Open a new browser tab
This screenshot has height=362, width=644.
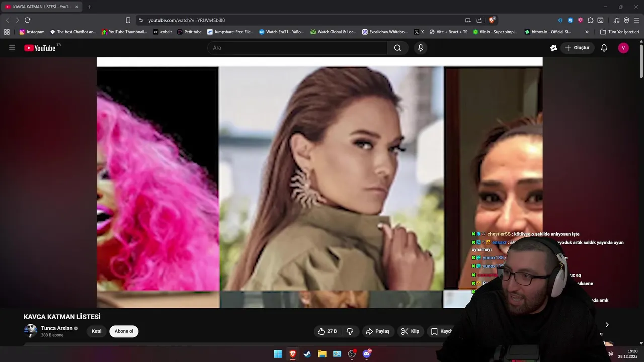coord(89,7)
